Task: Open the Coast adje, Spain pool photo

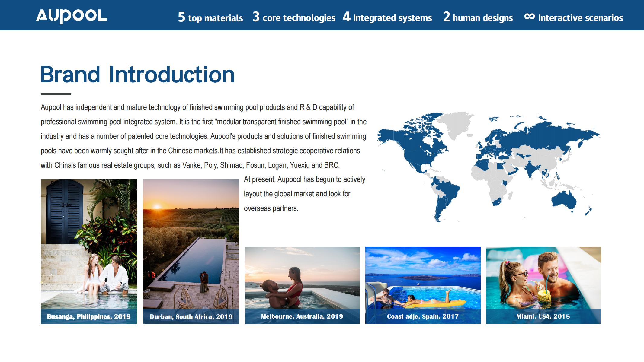Action: 423,285
